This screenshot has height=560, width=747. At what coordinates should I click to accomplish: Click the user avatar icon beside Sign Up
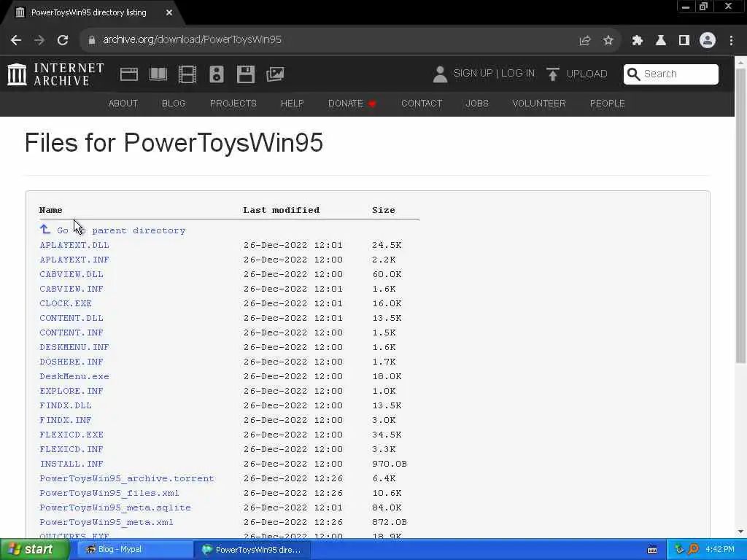440,74
